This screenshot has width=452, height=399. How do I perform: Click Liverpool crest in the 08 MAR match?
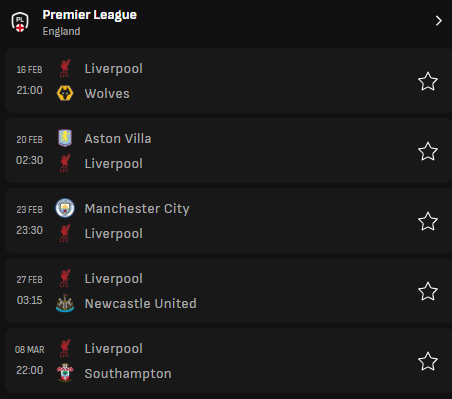click(x=65, y=348)
